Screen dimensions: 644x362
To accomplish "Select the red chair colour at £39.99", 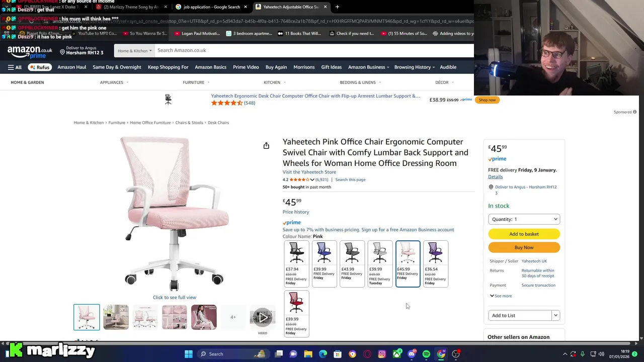I will (x=296, y=314).
